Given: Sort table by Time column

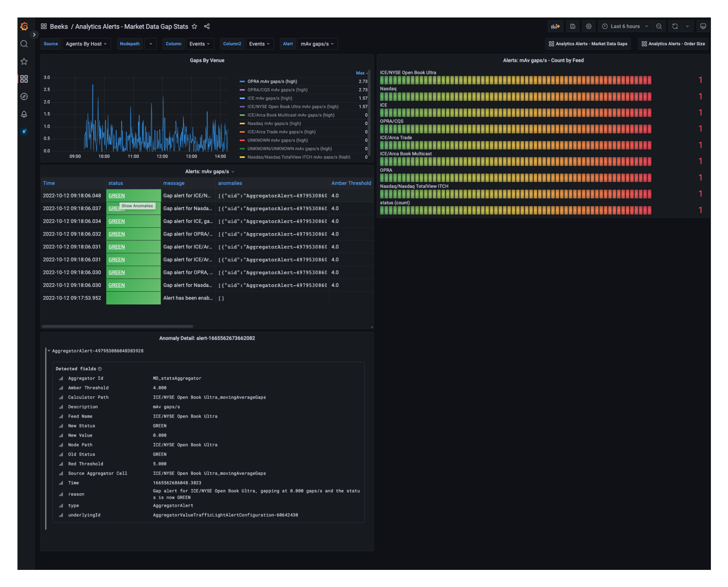Looking at the screenshot, I should coord(49,183).
